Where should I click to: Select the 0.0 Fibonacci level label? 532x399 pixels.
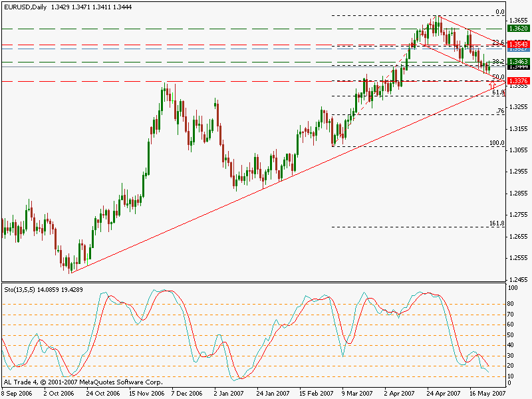(x=500, y=12)
